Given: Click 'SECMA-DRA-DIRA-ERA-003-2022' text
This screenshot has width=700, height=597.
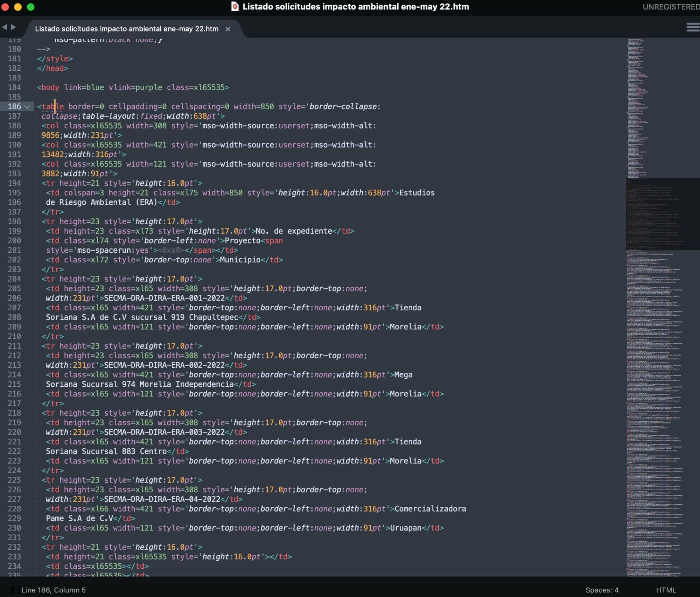Looking at the screenshot, I should (164, 432).
